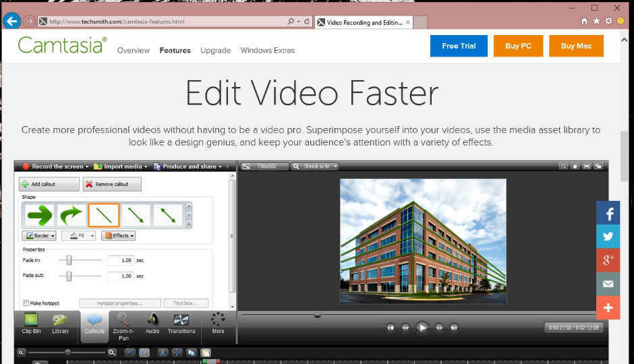The height and width of the screenshot is (364, 634).
Task: Click the timeline undo icon
Action: pos(129,353)
